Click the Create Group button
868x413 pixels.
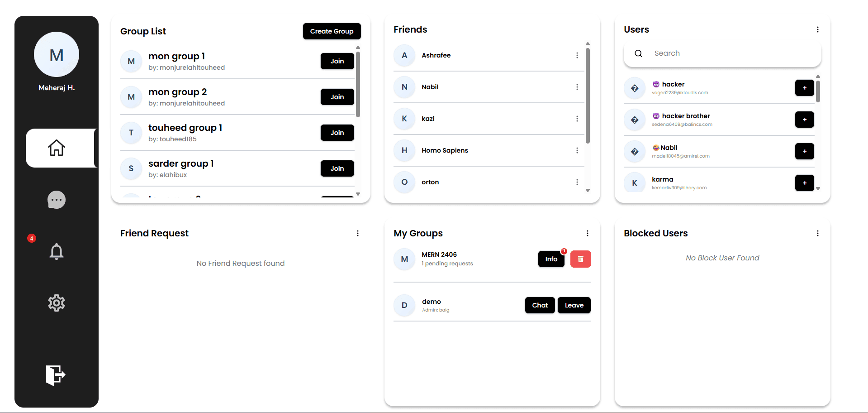pos(332,31)
